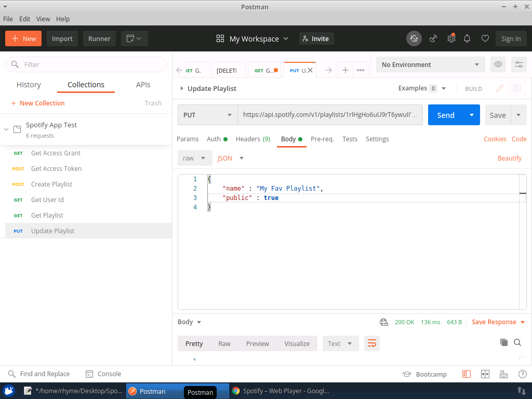Open the Headers (9) tab
The height and width of the screenshot is (399, 532).
(253, 139)
